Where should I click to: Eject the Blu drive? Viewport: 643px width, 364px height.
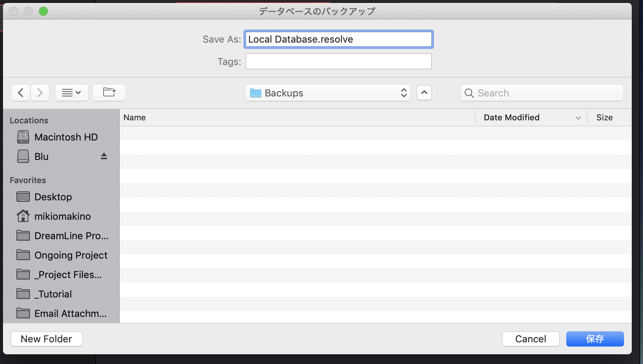(x=104, y=156)
